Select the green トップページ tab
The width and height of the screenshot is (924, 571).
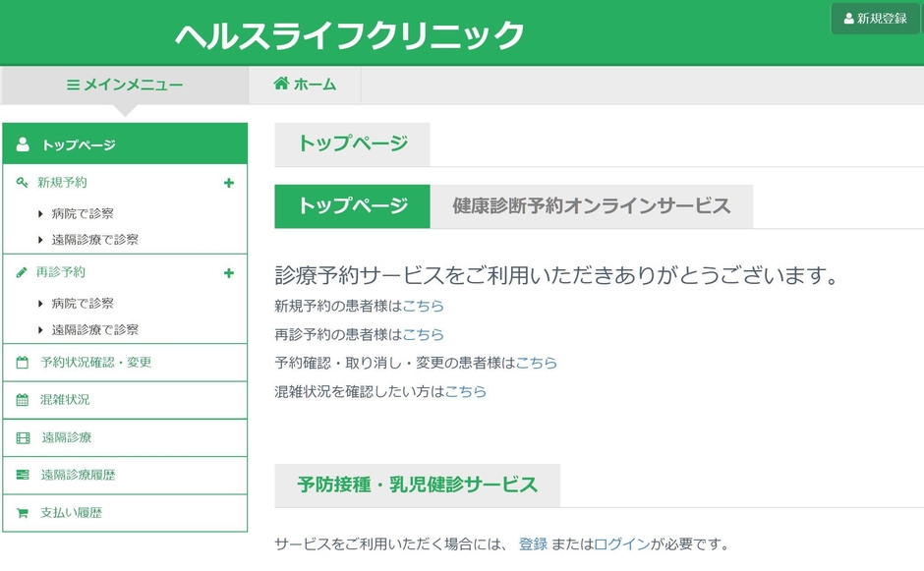(x=352, y=205)
